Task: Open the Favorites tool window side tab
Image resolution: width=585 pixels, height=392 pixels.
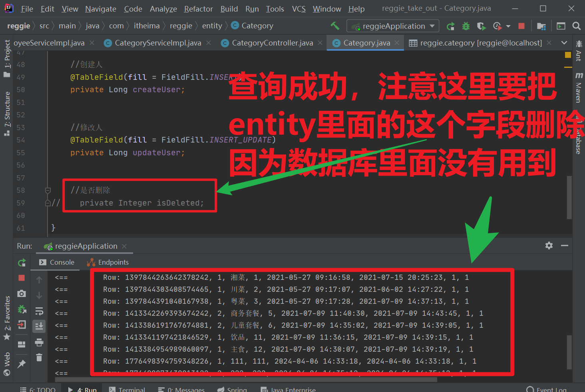Action: (x=7, y=318)
